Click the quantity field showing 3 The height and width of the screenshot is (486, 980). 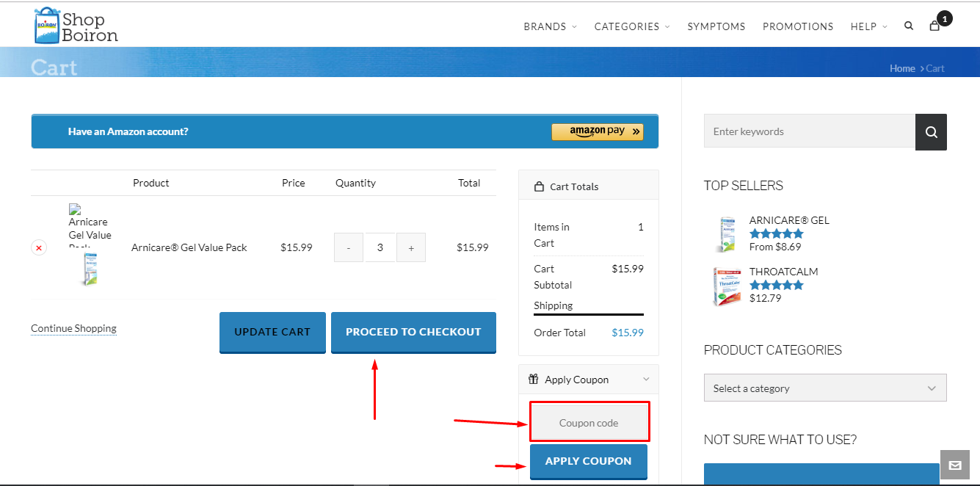380,247
